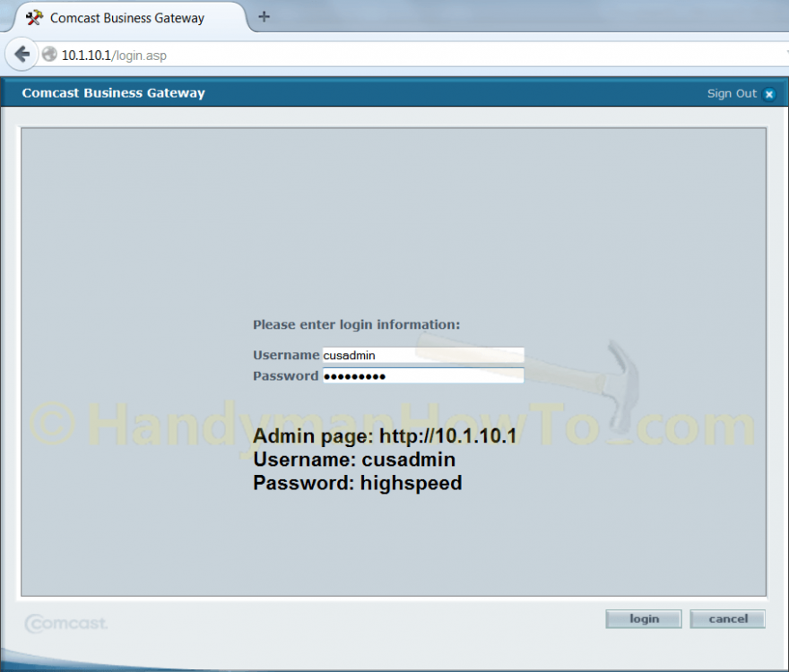Click the Please enter login information heading

(x=356, y=324)
